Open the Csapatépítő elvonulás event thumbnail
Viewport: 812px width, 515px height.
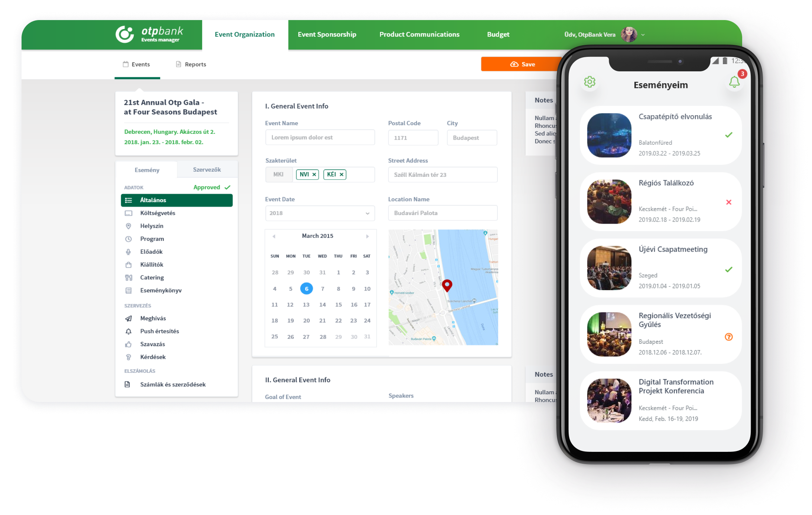coord(609,135)
